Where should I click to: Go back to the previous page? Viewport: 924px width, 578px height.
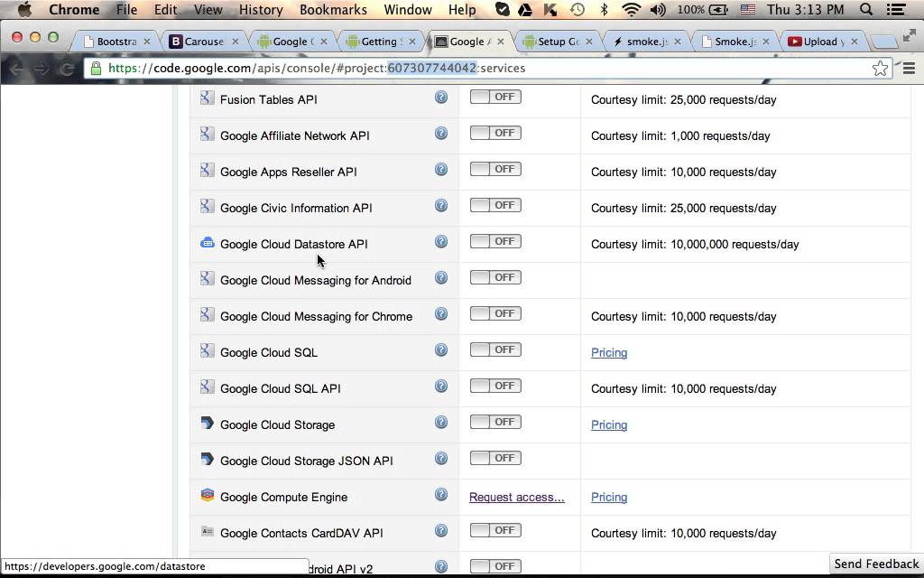[16, 69]
